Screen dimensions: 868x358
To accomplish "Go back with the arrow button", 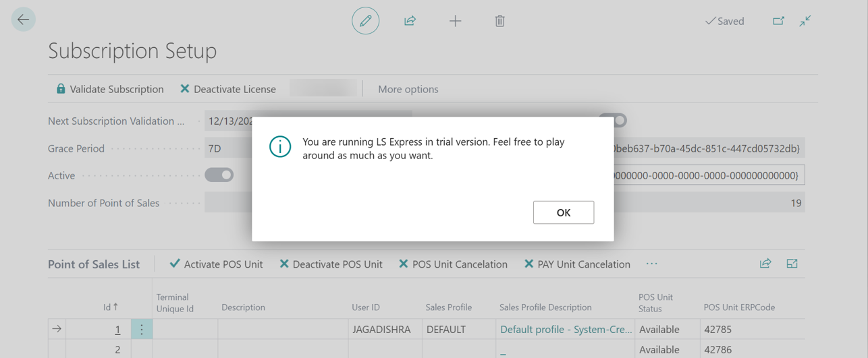I will click(x=24, y=20).
